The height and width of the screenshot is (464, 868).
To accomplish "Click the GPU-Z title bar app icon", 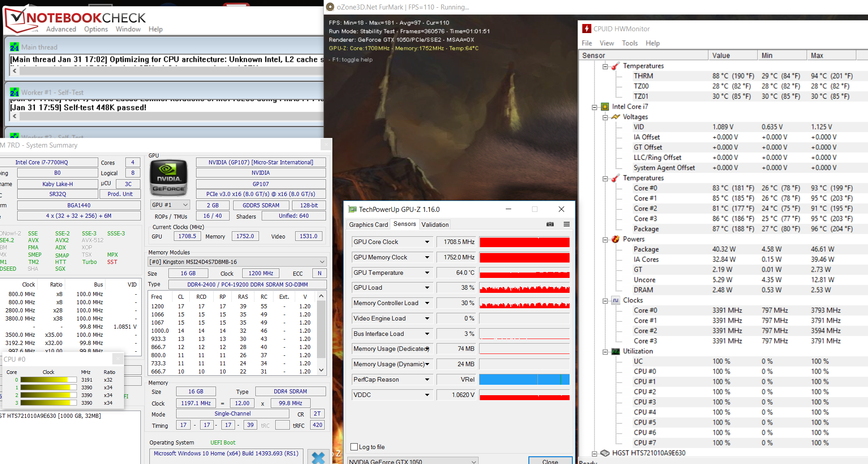I will click(x=352, y=209).
